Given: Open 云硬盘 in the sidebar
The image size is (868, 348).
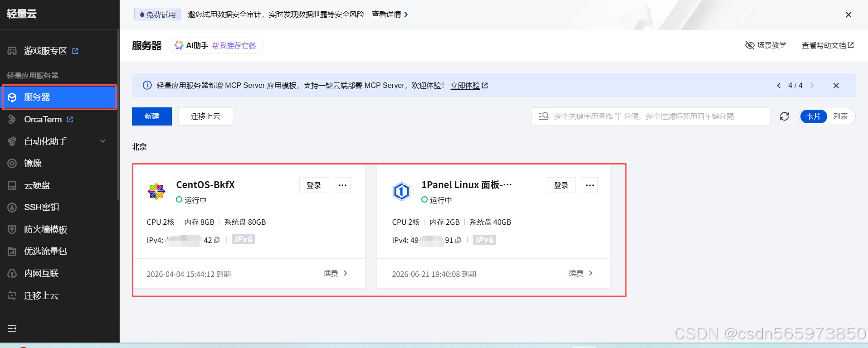Looking at the screenshot, I should click(37, 185).
